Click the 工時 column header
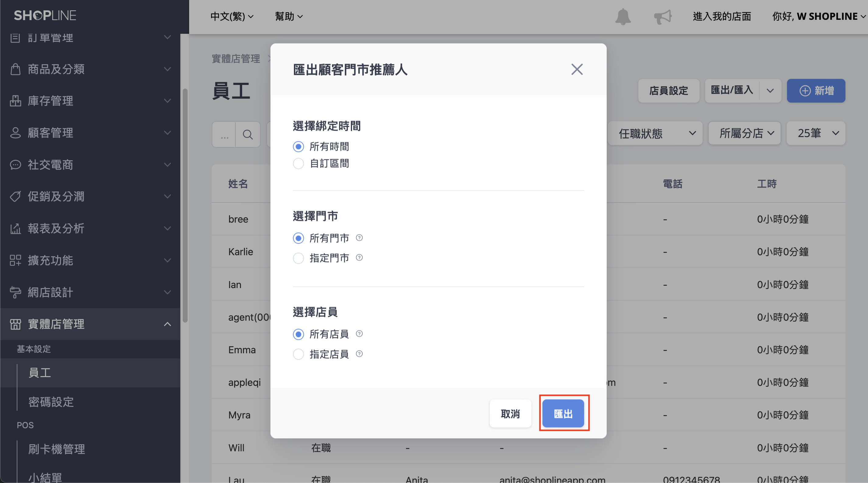The height and width of the screenshot is (483, 868). [767, 184]
